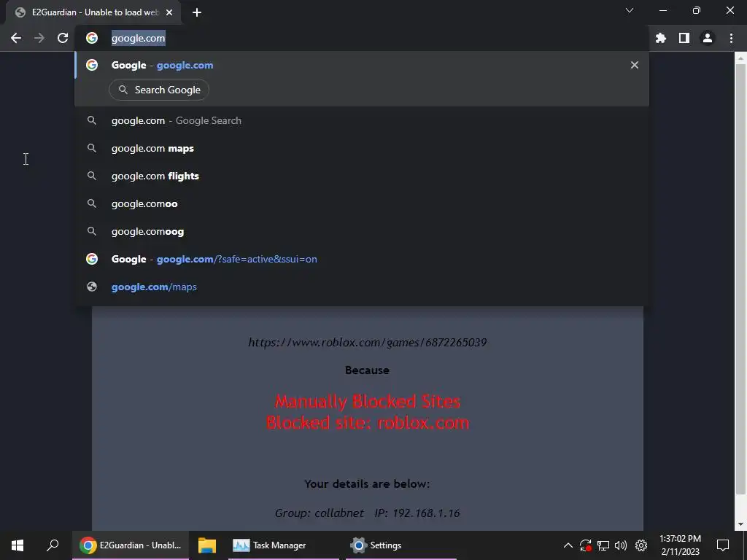Open the tab search chevron
The image size is (747, 560).
pos(630,10)
